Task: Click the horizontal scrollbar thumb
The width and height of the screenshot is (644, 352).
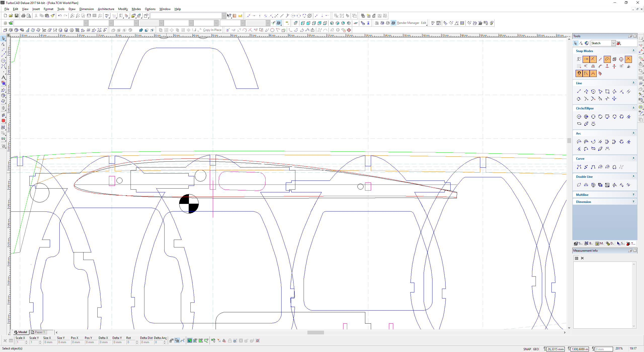Action: click(315, 332)
